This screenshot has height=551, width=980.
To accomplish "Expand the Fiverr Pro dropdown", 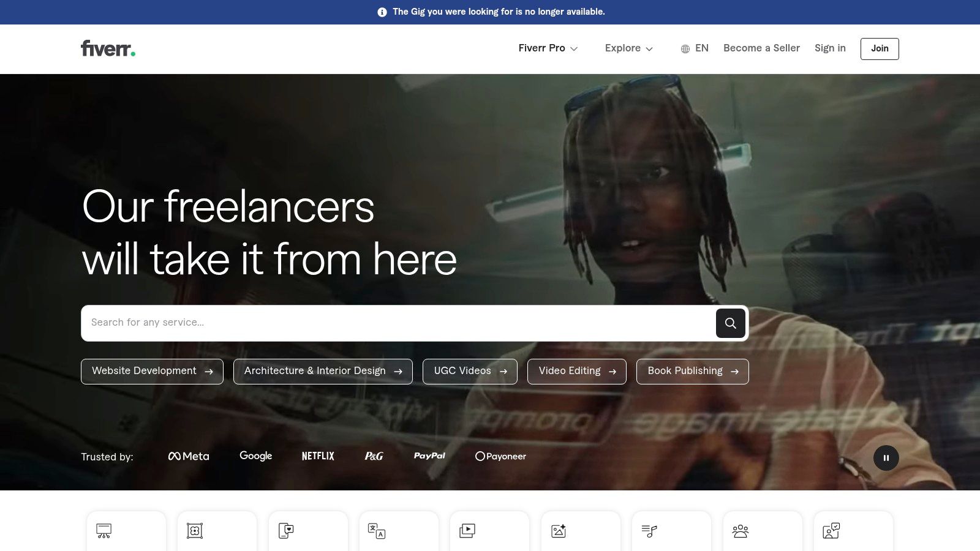I will tap(548, 48).
